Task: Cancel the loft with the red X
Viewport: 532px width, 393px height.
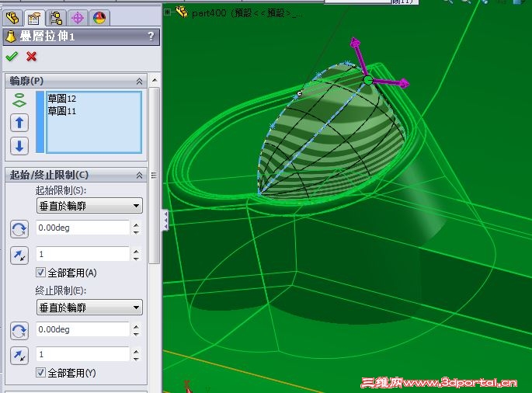Action: click(x=31, y=57)
